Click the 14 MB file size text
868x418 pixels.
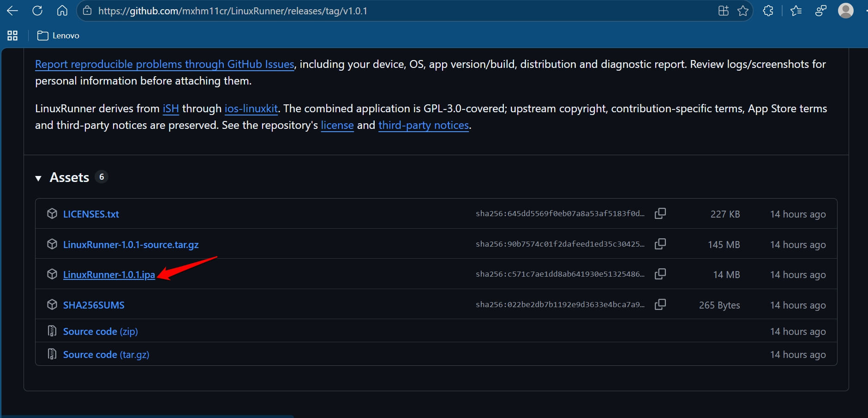coord(726,275)
